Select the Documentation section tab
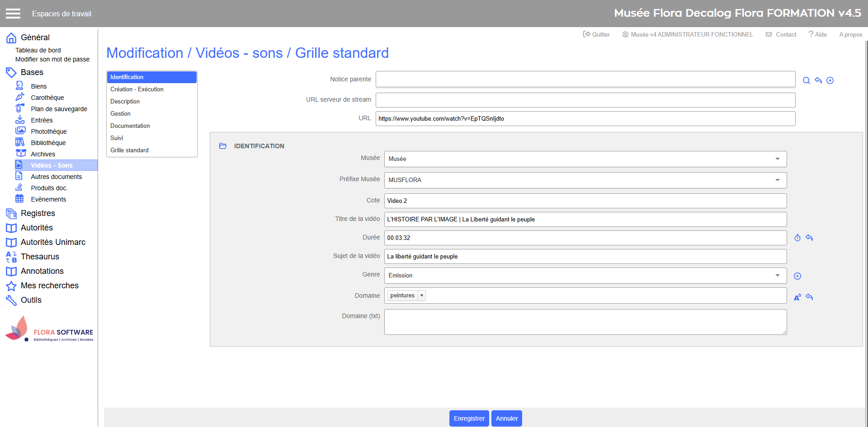Image resolution: width=868 pixels, height=427 pixels. coord(130,126)
